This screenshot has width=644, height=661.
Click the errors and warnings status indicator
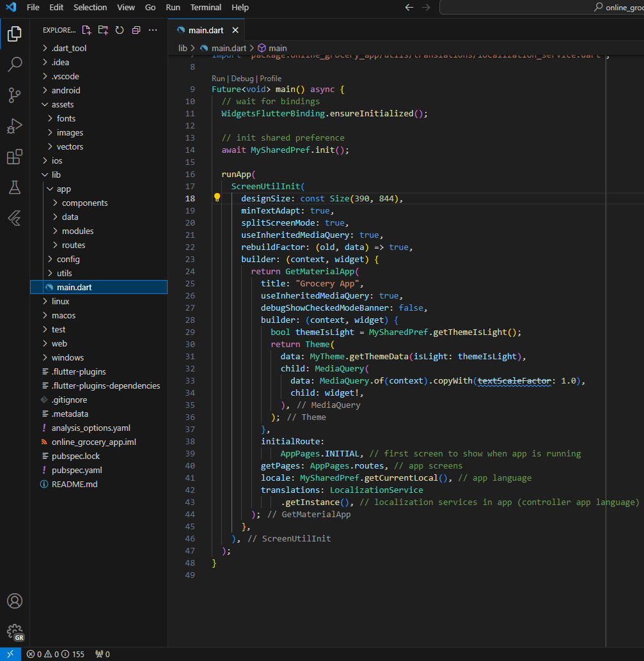(56, 654)
